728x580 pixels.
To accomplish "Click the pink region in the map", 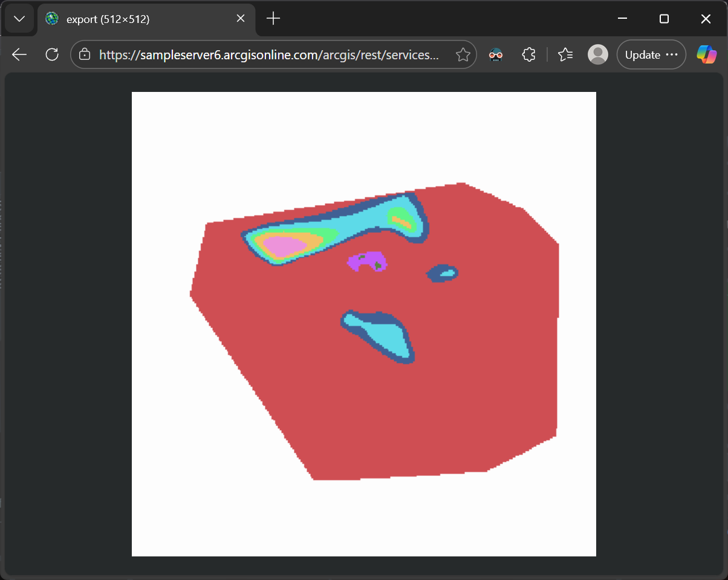I will 280,246.
